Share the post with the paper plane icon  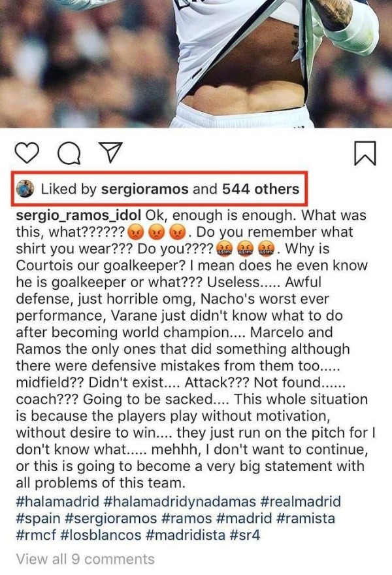pyautogui.click(x=105, y=153)
